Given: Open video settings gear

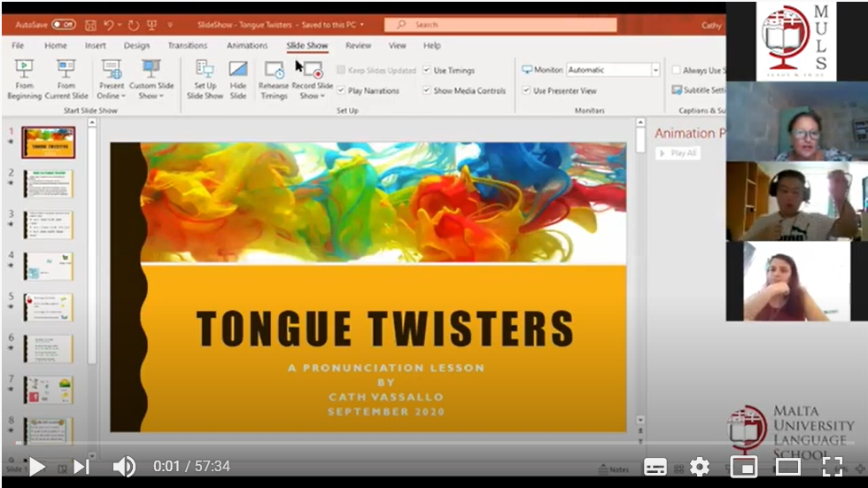Looking at the screenshot, I should pos(700,467).
